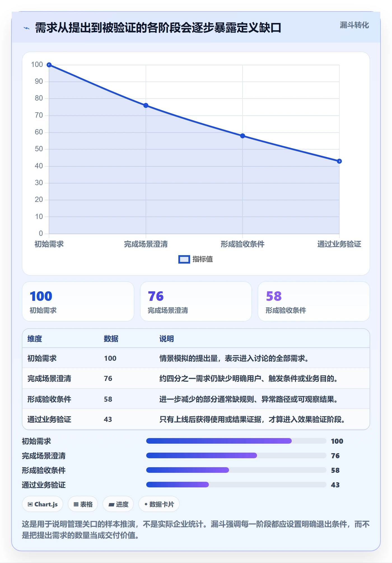
Task: Open the 100 初始需求 data card
Action: coord(78,301)
